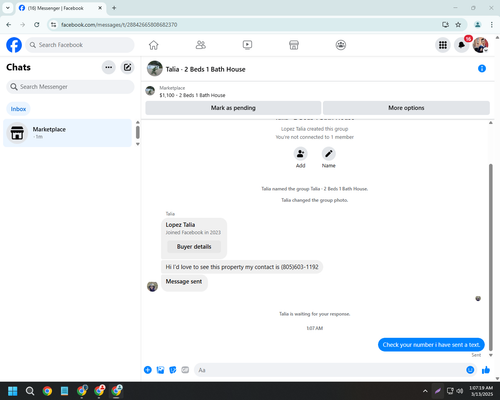
Task: Open conversation information icon
Action: point(482,69)
